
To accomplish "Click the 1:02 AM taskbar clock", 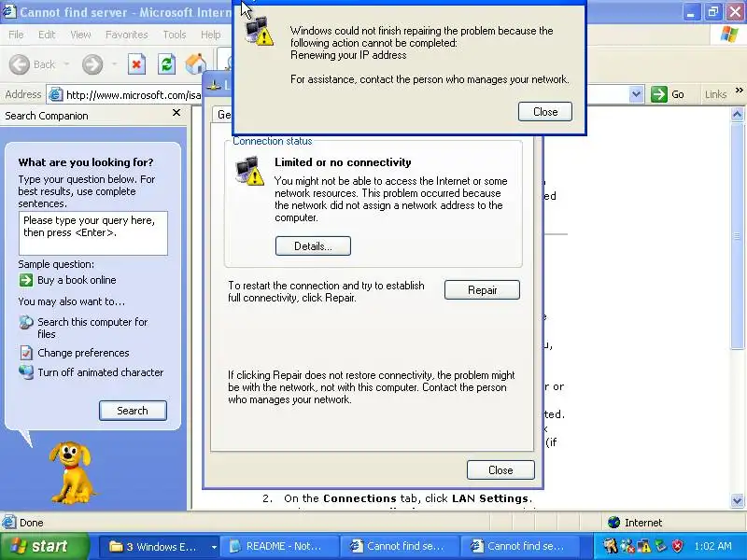I will click(x=712, y=546).
